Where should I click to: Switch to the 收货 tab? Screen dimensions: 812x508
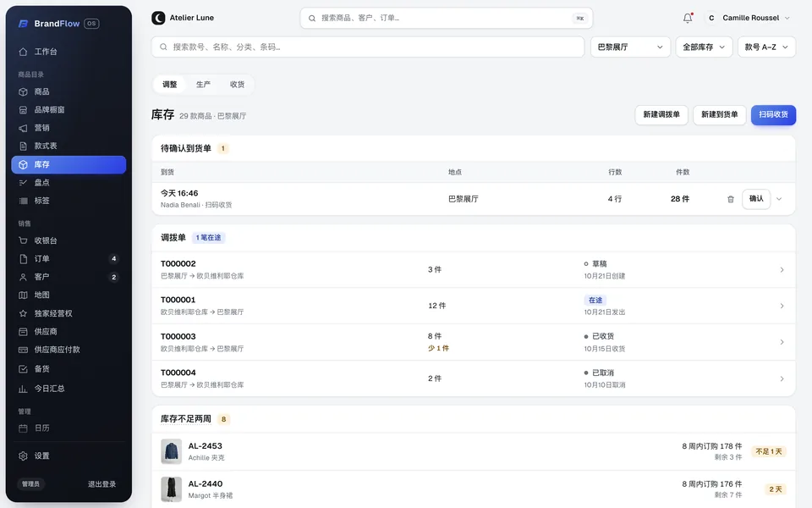[x=237, y=85]
